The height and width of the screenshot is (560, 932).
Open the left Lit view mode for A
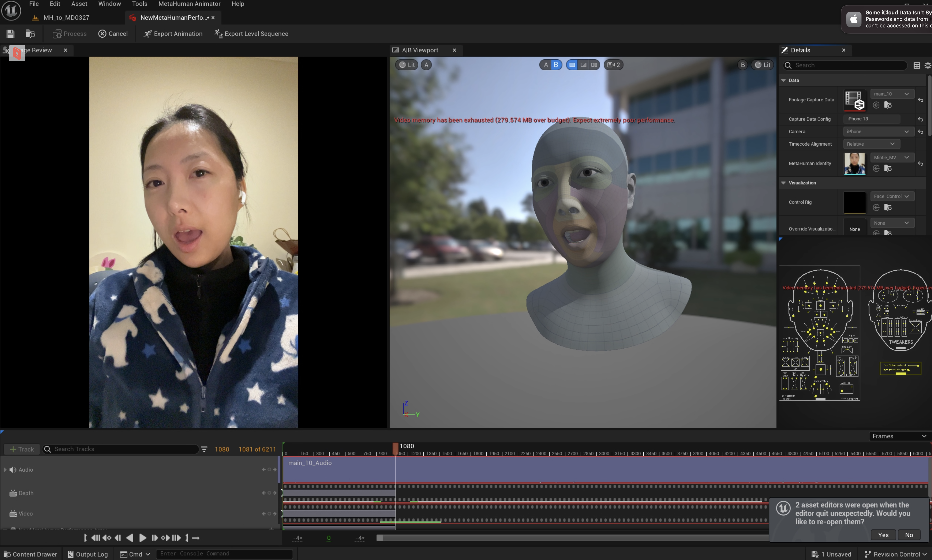pos(407,65)
